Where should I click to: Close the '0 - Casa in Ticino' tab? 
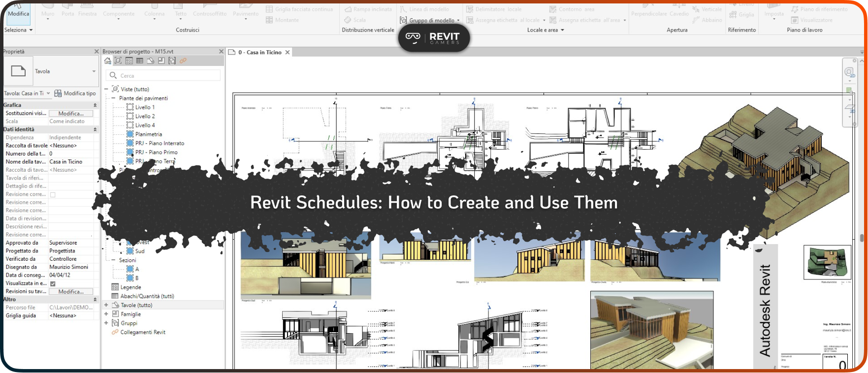[x=288, y=52]
